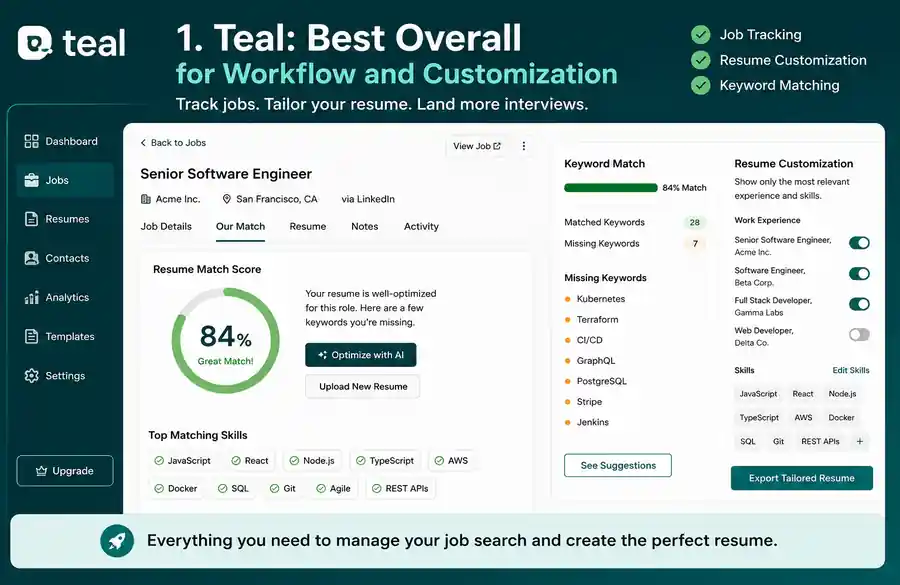
Task: Click Export Tailored Resume
Action: [x=801, y=478]
